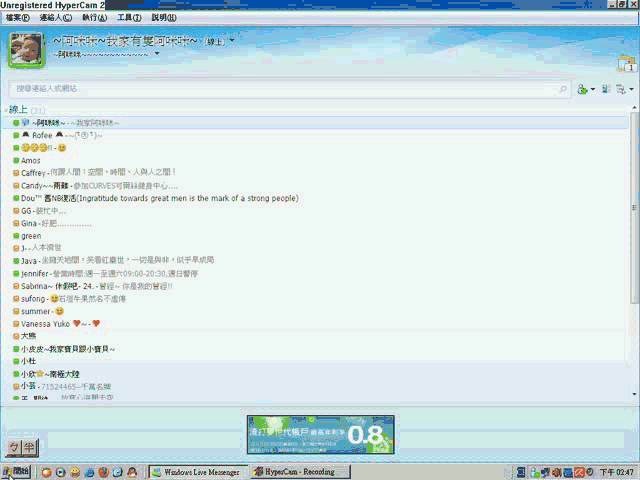
Task: Click the taskbar clock 下午 02:47
Action: [x=616, y=473]
